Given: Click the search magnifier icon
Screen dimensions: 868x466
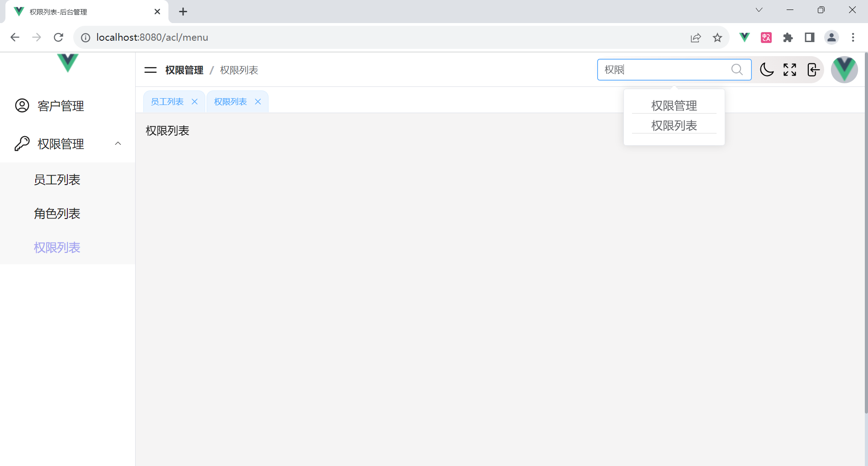Looking at the screenshot, I should coord(737,70).
